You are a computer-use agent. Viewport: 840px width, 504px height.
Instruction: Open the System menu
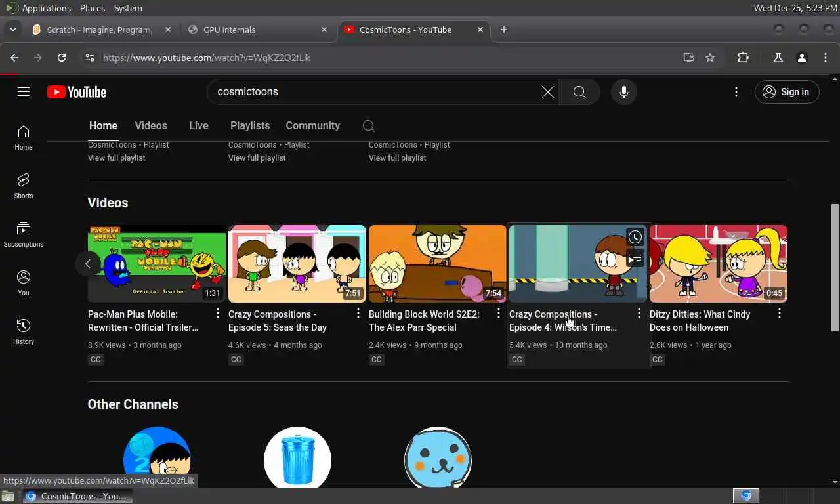click(x=128, y=8)
